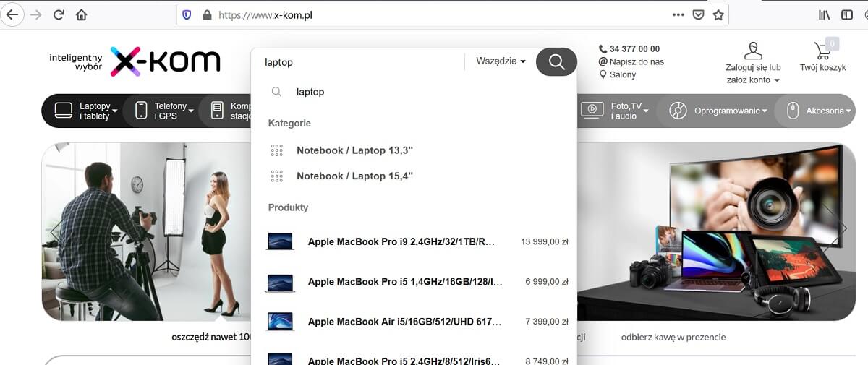The height and width of the screenshot is (365, 868).
Task: Open the browser Library icon
Action: pyautogui.click(x=825, y=14)
